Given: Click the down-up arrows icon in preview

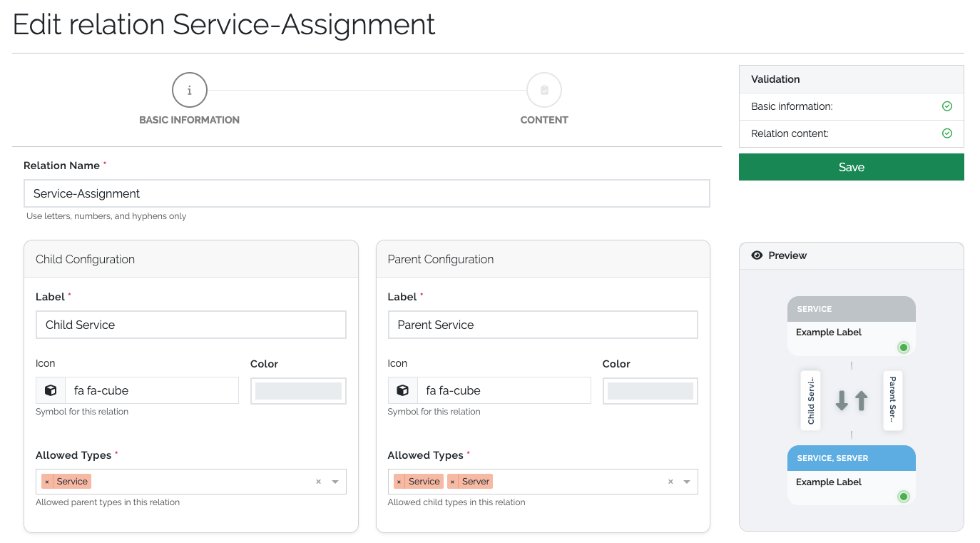Looking at the screenshot, I should coord(851,400).
